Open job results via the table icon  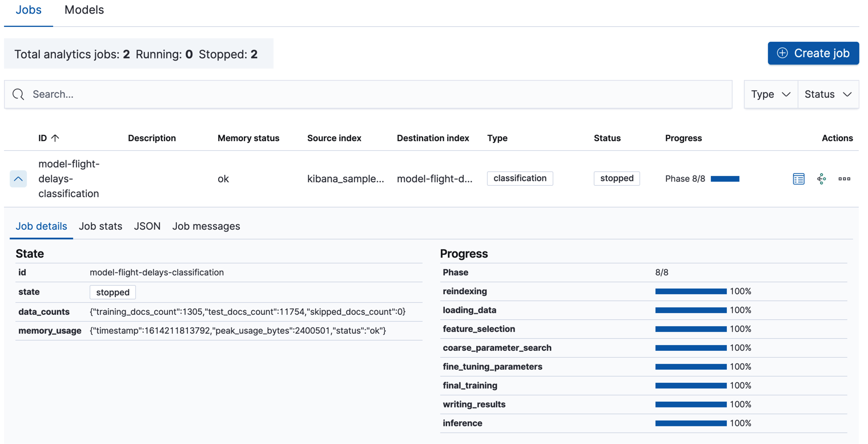click(798, 178)
